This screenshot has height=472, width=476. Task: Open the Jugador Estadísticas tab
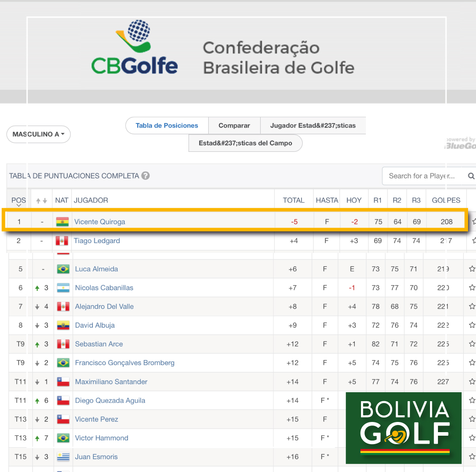[x=313, y=125]
